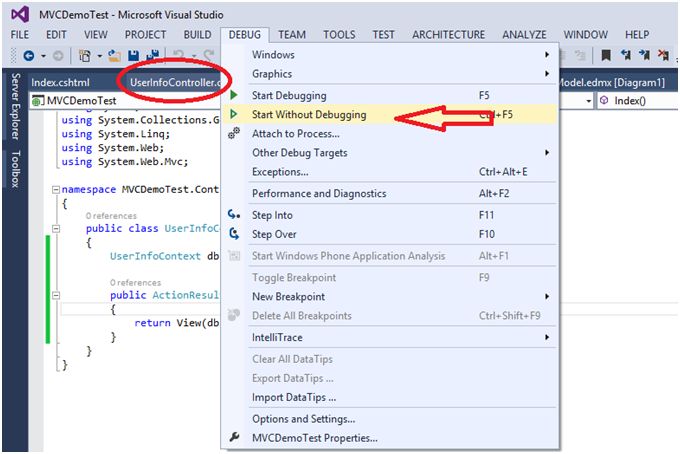The width and height of the screenshot is (680, 454).
Task: Open the New Project dropdown arrow
Action: coord(99,56)
